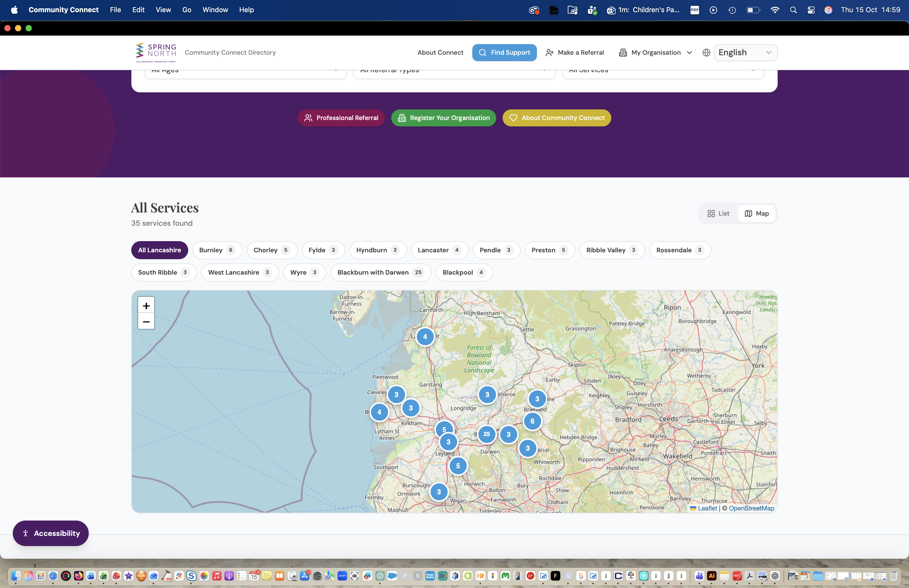The height and width of the screenshot is (588, 909).
Task: Click the Professional Referral button
Action: (341, 118)
